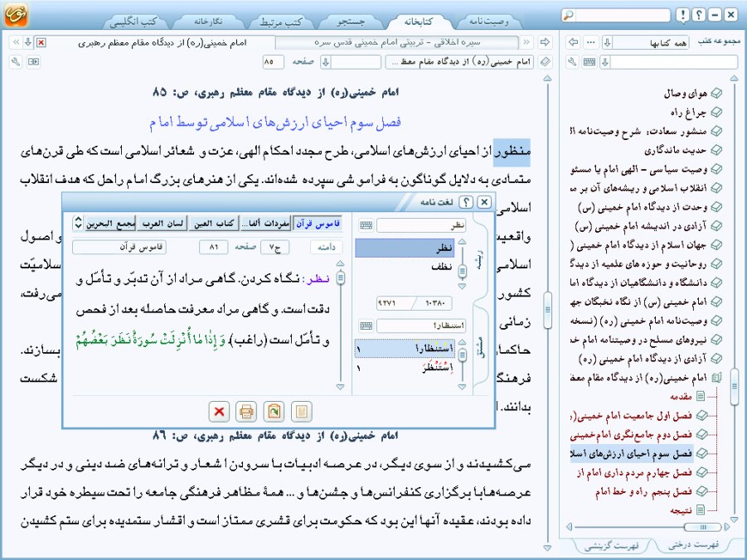
Task: Switch to the فهرست درختی tab
Action: point(693,545)
